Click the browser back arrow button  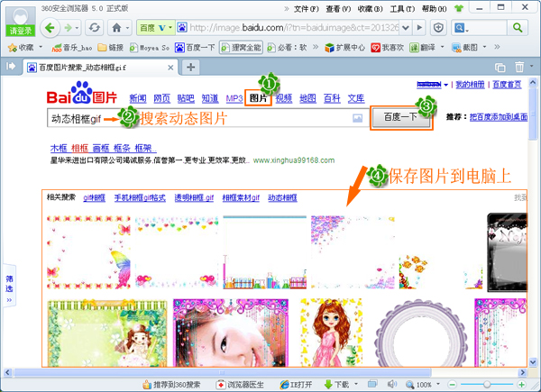pyautogui.click(x=50, y=28)
